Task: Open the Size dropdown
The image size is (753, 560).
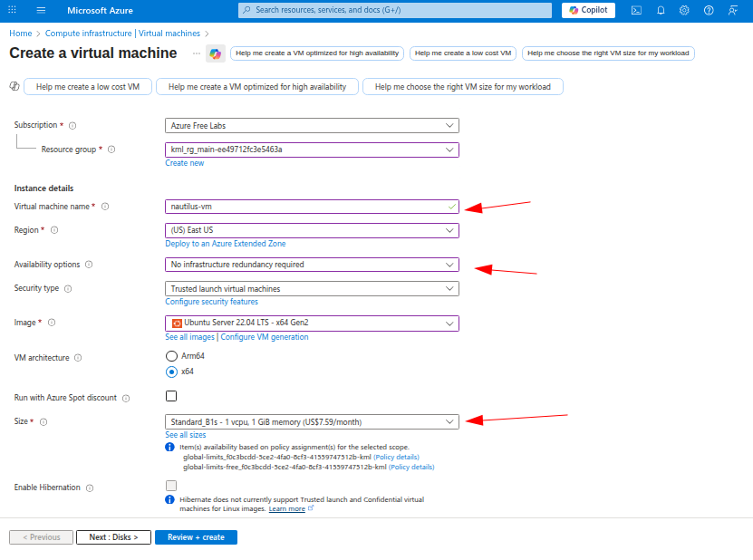Action: click(312, 421)
